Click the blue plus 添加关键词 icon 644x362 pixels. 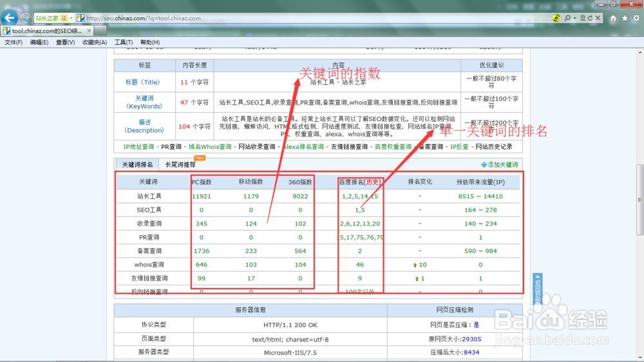484,165
